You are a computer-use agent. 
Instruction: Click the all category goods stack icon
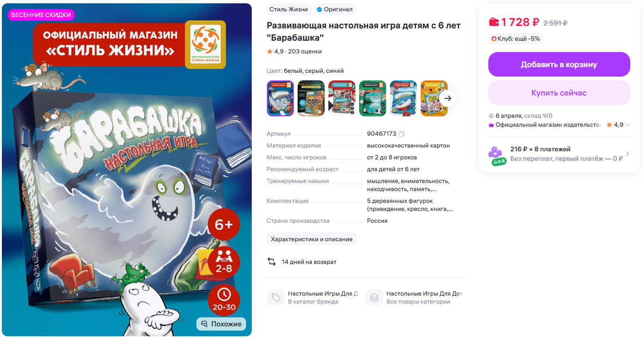pyautogui.click(x=374, y=297)
